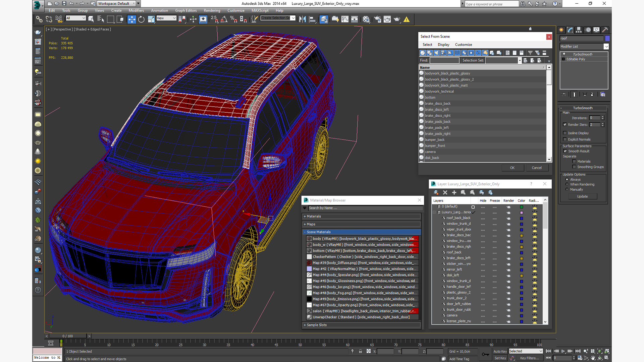The image size is (644, 362).
Task: Open the Modifiers menu
Action: pyautogui.click(x=136, y=11)
